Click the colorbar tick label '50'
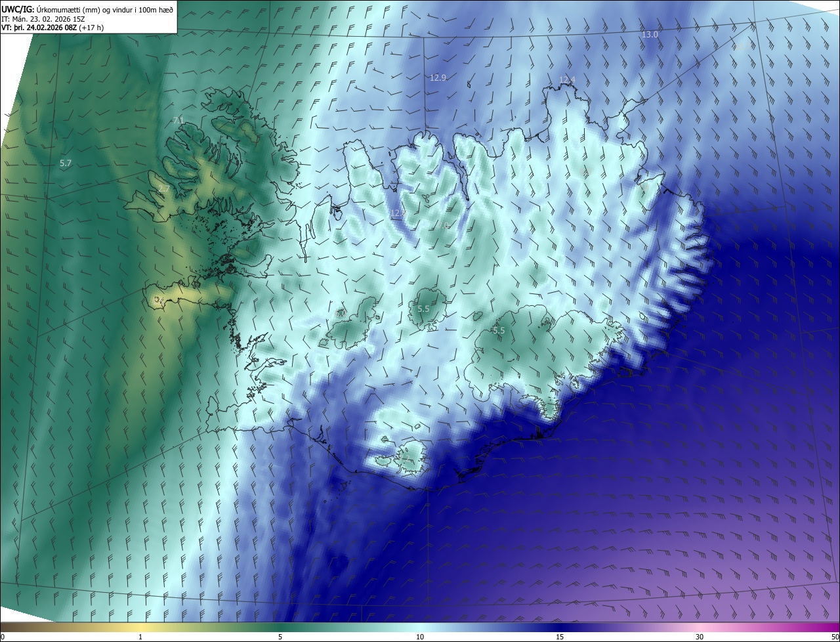840x642 pixels. coord(835,637)
